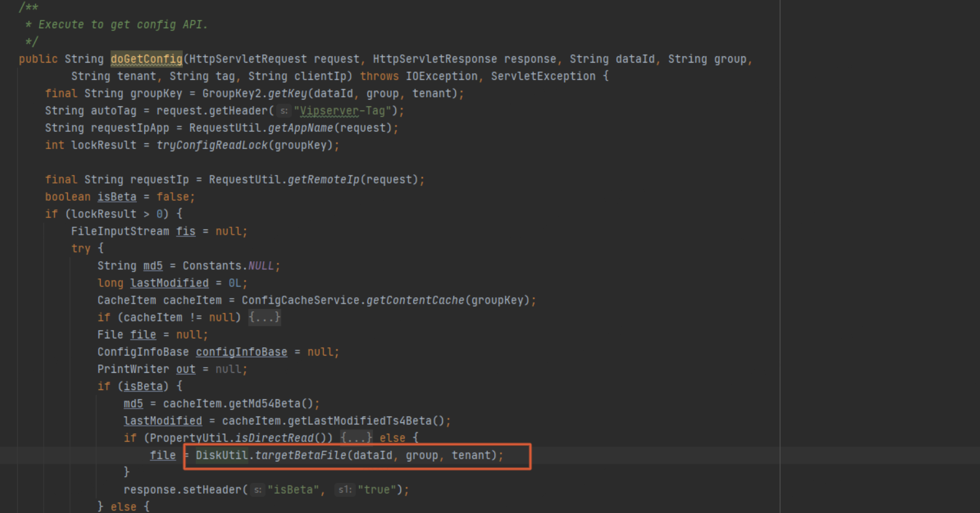This screenshot has height=513, width=980.
Task: Click PrintWriter out variable
Action: (x=186, y=369)
